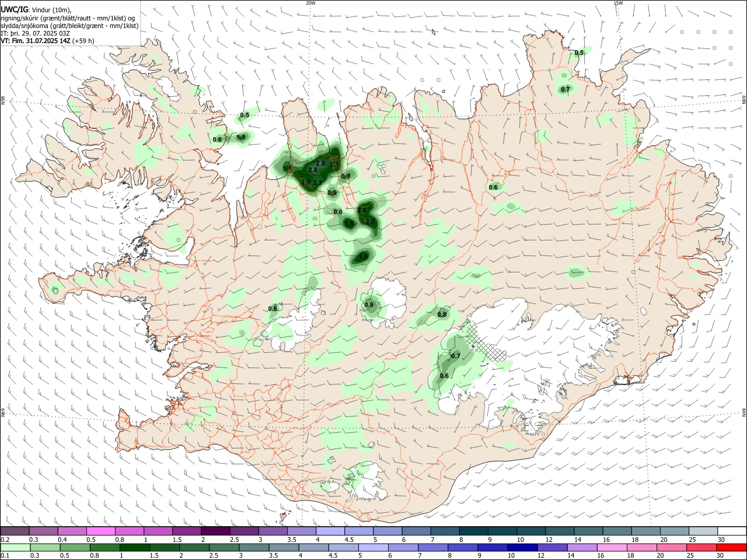Click the deep blue lower swatch after 10
This screenshot has height=560, width=747.
tap(522, 547)
